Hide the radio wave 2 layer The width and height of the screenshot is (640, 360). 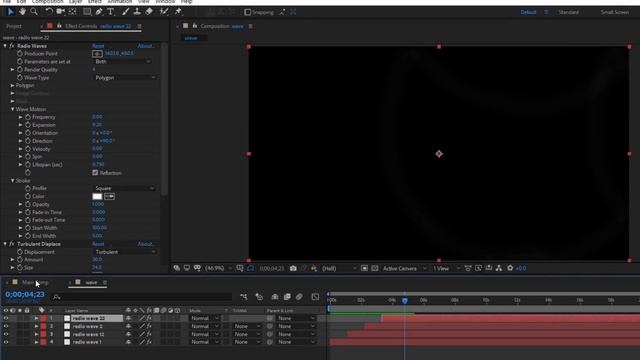coord(6,326)
